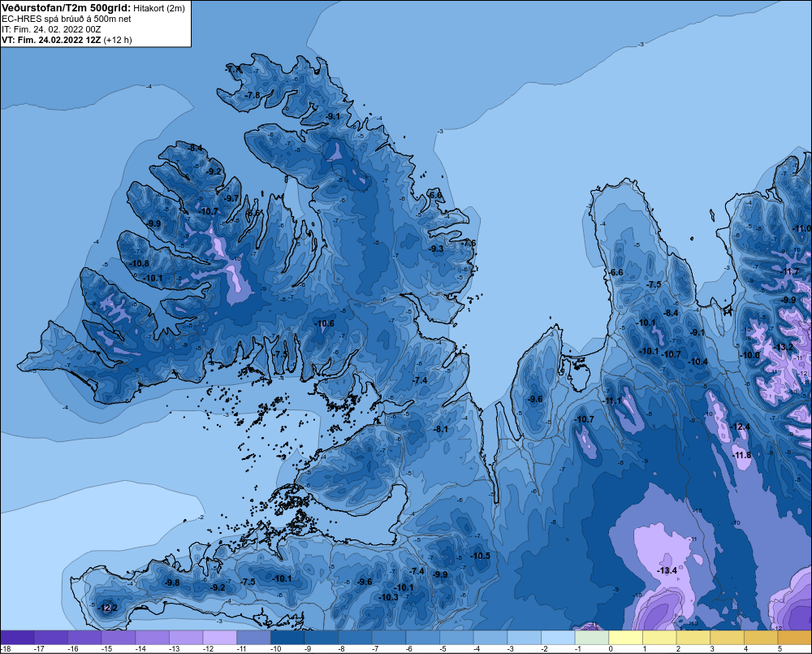The height and width of the screenshot is (654, 812).
Task: Click the -7.6 temperature value
Action: tap(469, 243)
